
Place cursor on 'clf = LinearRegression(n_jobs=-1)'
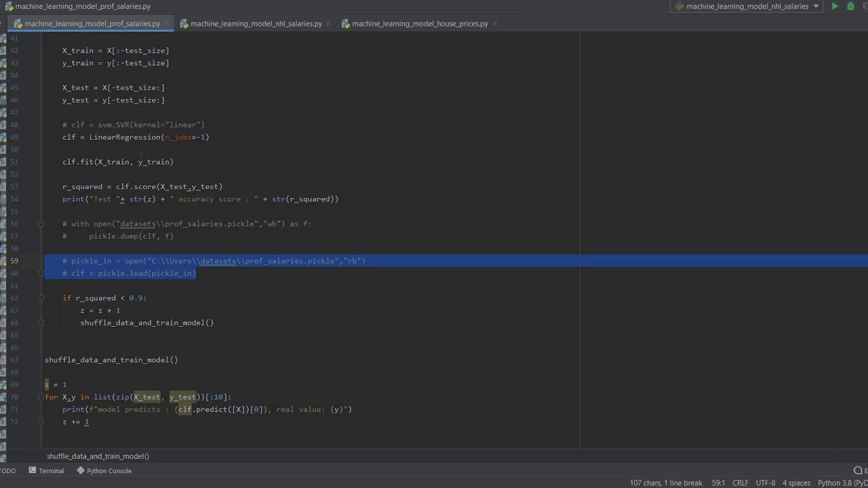136,137
